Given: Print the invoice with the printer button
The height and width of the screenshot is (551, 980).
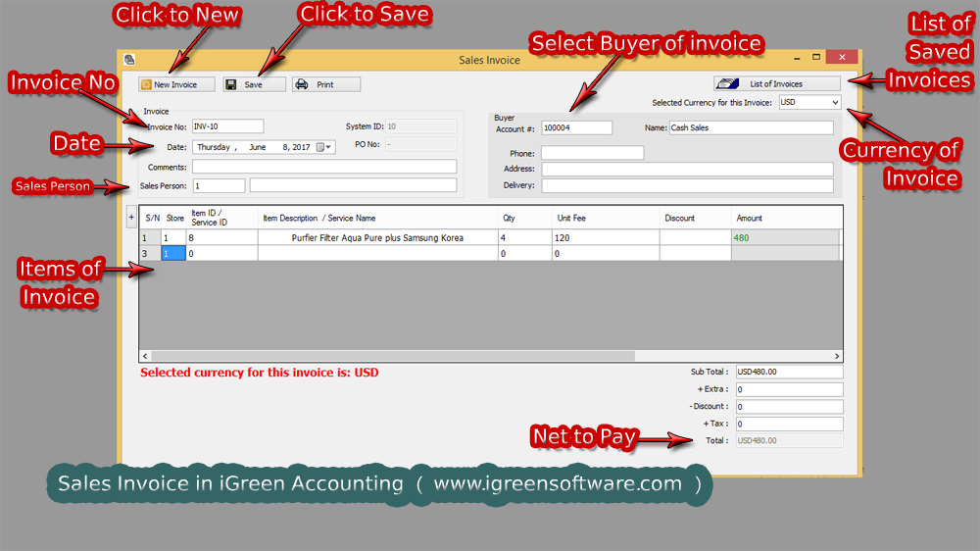Looking at the screenshot, I should tap(325, 85).
